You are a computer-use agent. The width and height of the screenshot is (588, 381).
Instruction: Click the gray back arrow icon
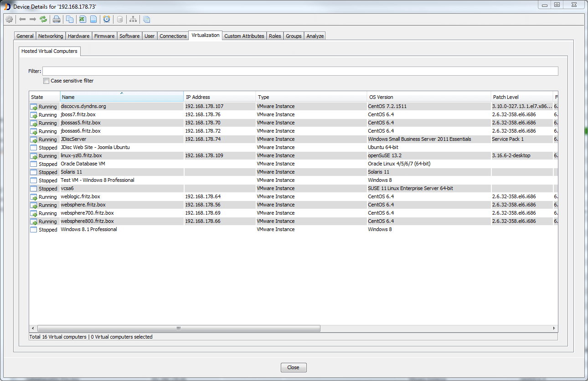(22, 19)
